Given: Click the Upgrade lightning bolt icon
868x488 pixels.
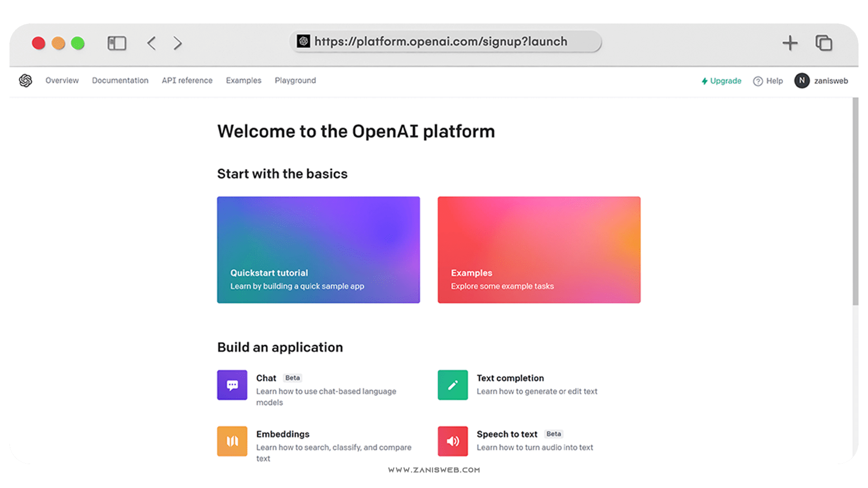Looking at the screenshot, I should (x=704, y=81).
